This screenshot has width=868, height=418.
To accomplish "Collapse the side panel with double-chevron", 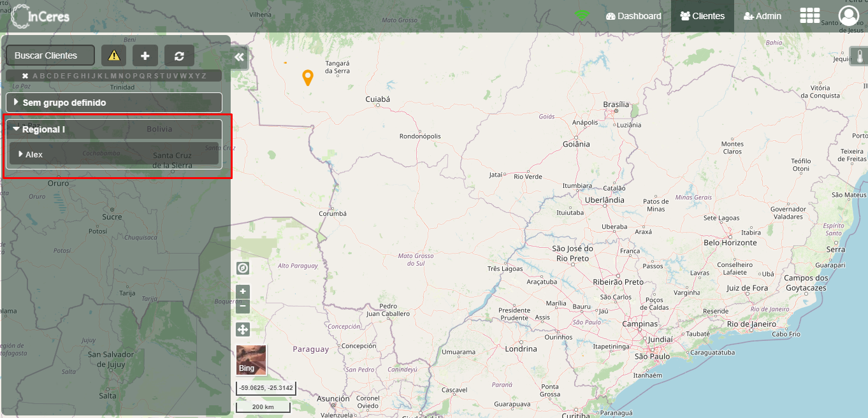I will coord(239,57).
